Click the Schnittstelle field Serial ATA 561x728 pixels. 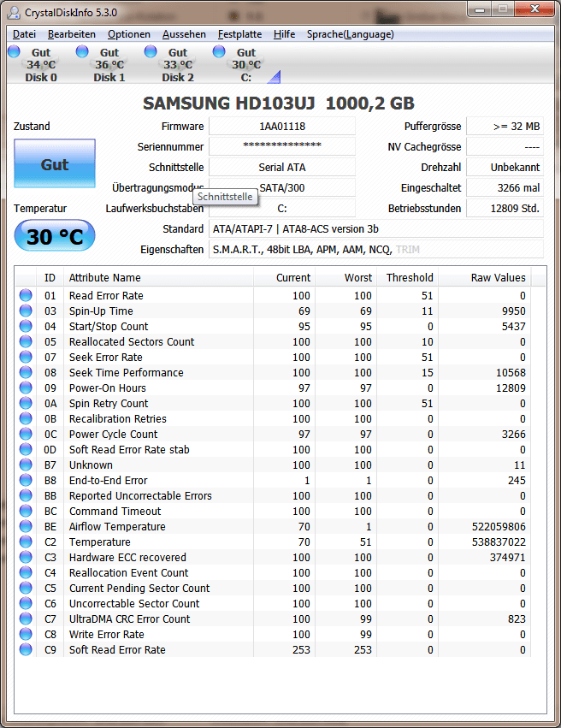coord(282,167)
